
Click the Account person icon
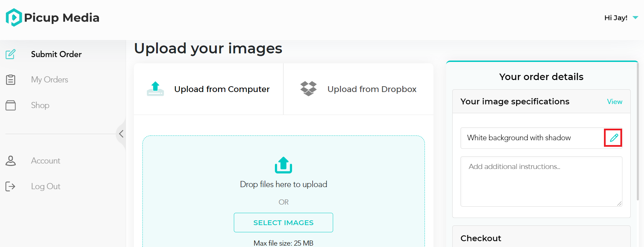tap(11, 161)
